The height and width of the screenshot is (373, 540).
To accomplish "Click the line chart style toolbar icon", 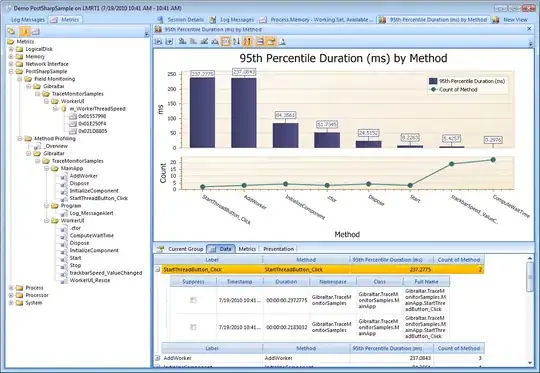I will pyautogui.click(x=204, y=42).
